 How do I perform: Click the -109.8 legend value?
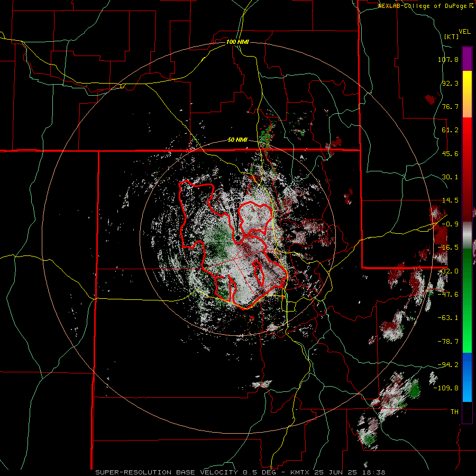[446, 388]
